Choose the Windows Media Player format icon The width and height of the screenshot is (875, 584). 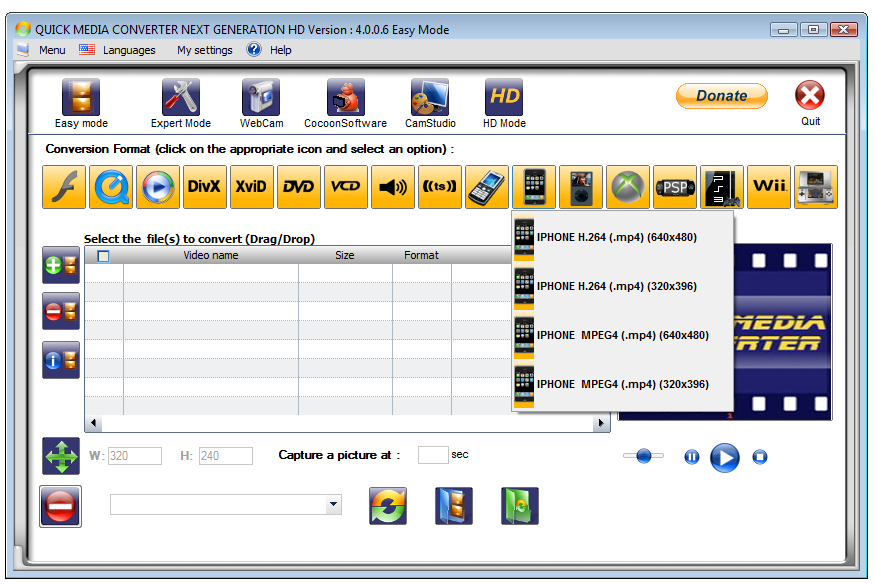(x=158, y=187)
